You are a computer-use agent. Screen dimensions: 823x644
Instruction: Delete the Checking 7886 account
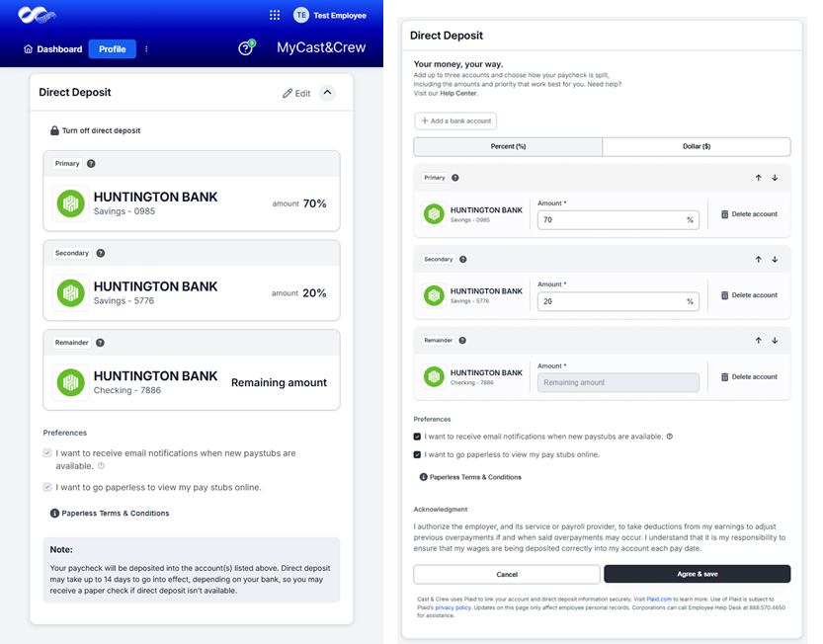(x=749, y=377)
